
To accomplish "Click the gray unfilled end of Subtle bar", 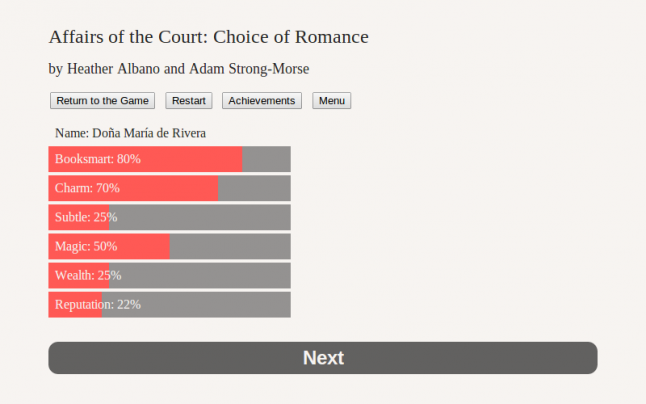I will [200, 217].
